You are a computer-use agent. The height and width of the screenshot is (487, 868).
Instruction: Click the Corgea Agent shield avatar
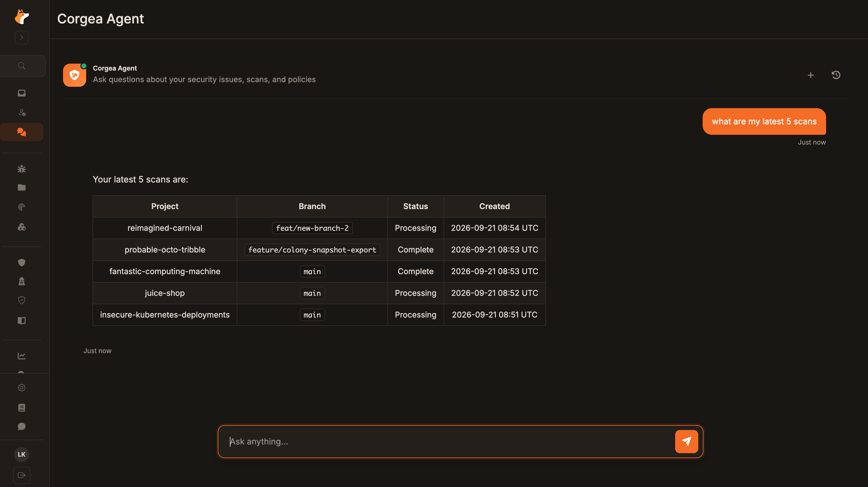point(75,75)
